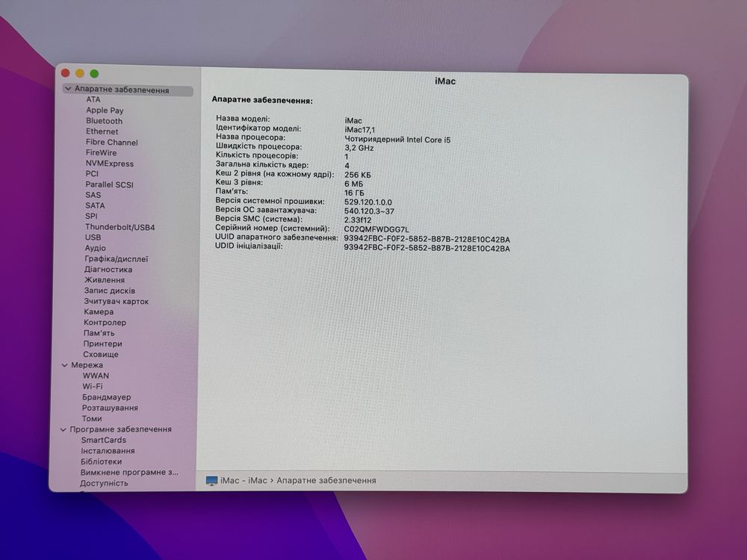Click the memory value 16 ГБ
This screenshot has width=747, height=560.
click(x=354, y=193)
